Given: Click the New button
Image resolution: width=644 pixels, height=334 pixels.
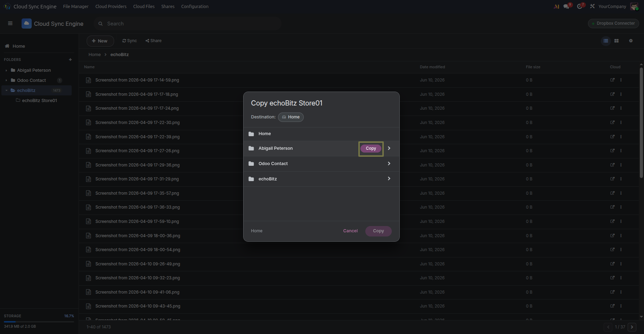Looking at the screenshot, I should pyautogui.click(x=100, y=41).
